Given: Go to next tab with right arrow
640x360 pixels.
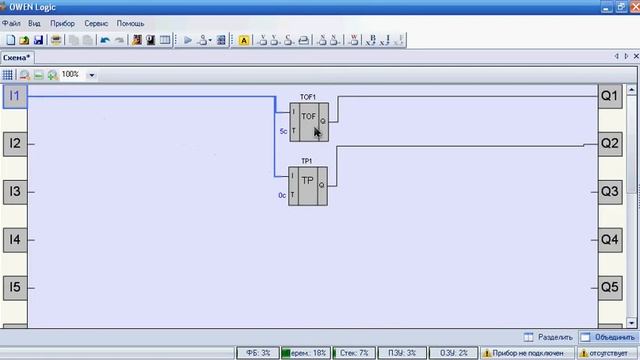Looking at the screenshot, I should (x=627, y=56).
